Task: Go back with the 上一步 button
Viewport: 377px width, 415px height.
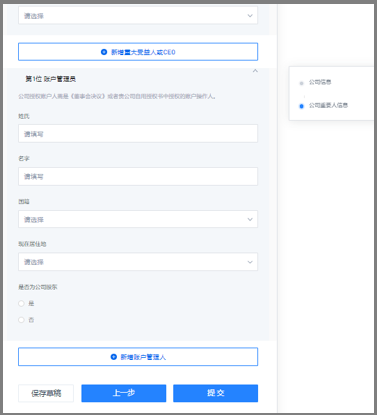Action: [x=124, y=393]
